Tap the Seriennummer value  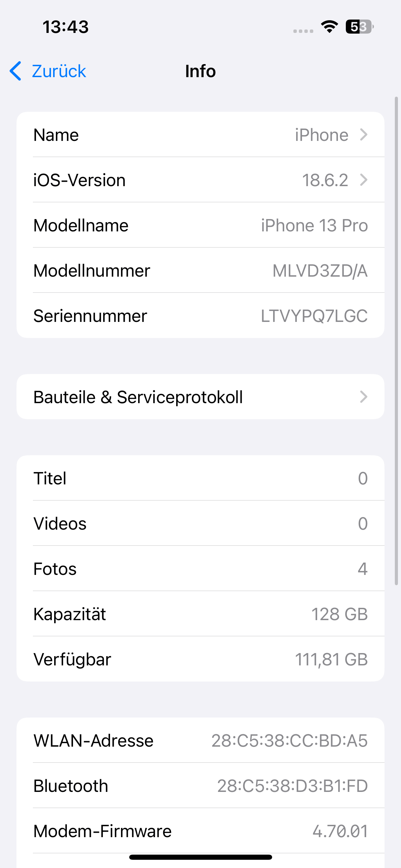click(x=314, y=316)
